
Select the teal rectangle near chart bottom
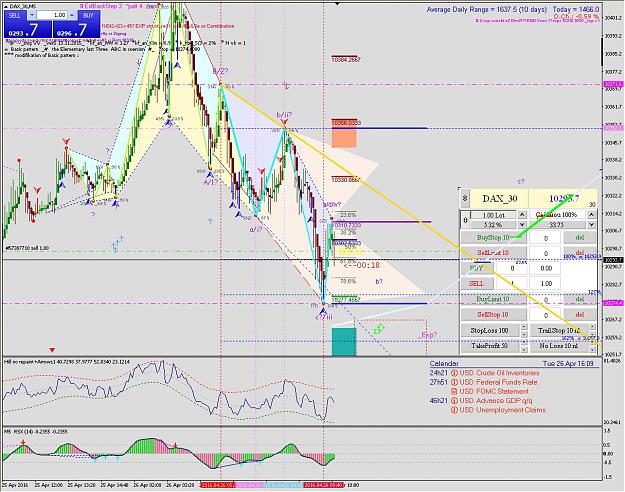click(344, 342)
